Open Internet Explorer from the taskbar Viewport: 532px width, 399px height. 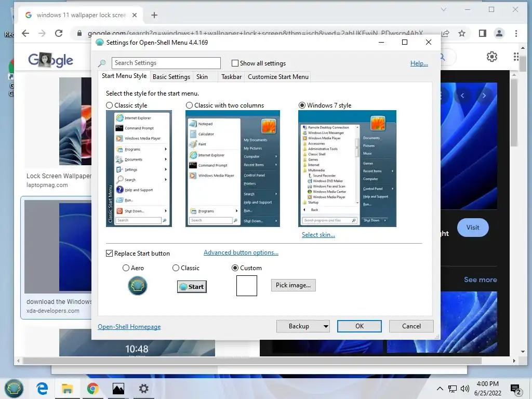(x=43, y=389)
